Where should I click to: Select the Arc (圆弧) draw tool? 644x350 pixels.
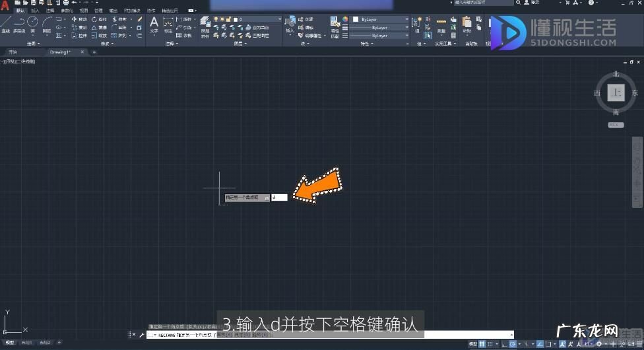(x=47, y=24)
